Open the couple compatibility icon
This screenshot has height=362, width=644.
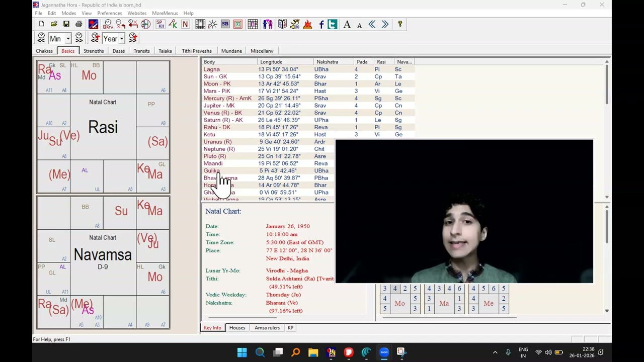[267, 24]
